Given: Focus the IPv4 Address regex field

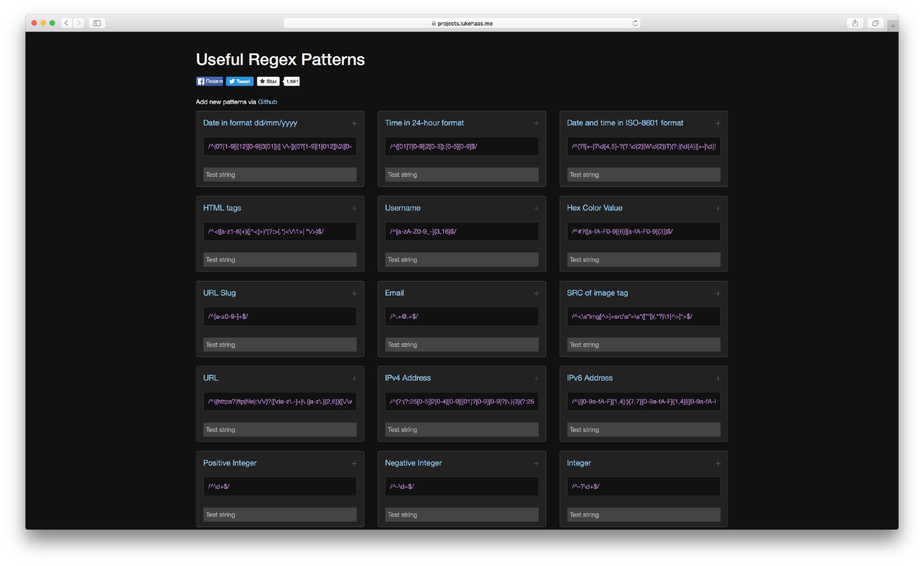Looking at the screenshot, I should (462, 401).
